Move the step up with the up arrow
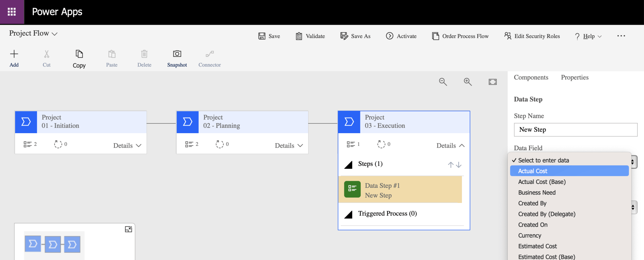This screenshot has height=260, width=644. [450, 165]
